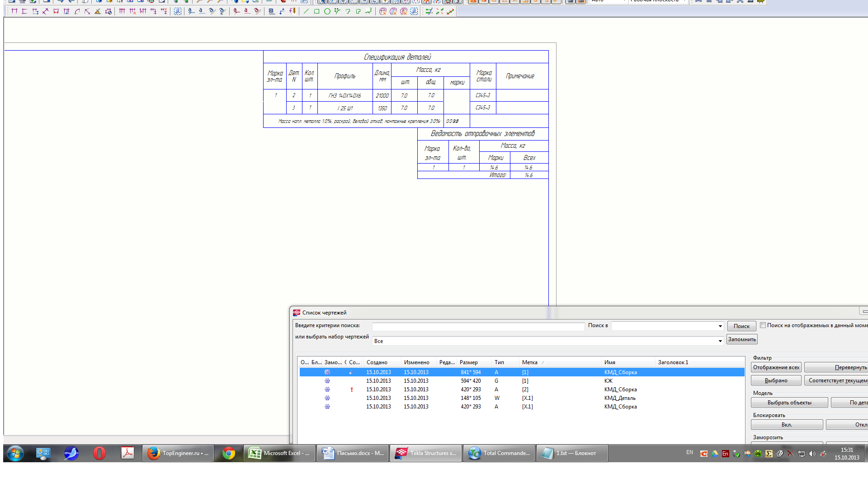Expand the drawing set 'Все' dropdown
The image size is (868, 488).
click(x=720, y=341)
